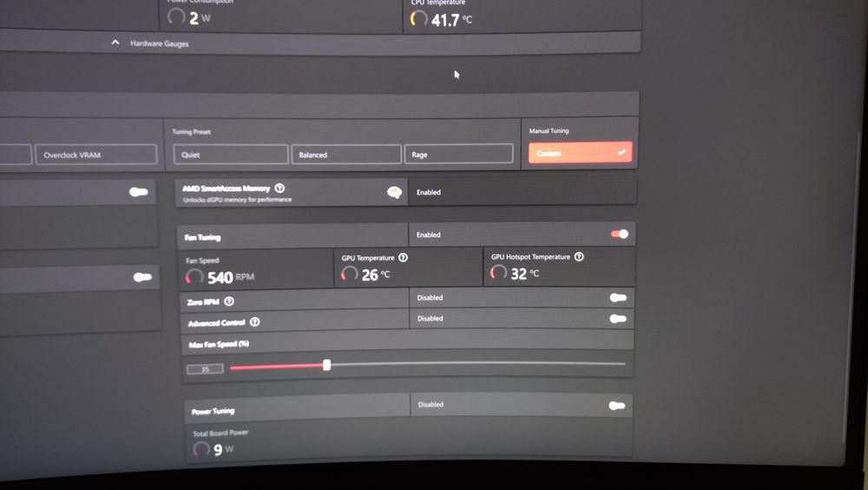Open GPU Temperature help icon

coord(403,257)
